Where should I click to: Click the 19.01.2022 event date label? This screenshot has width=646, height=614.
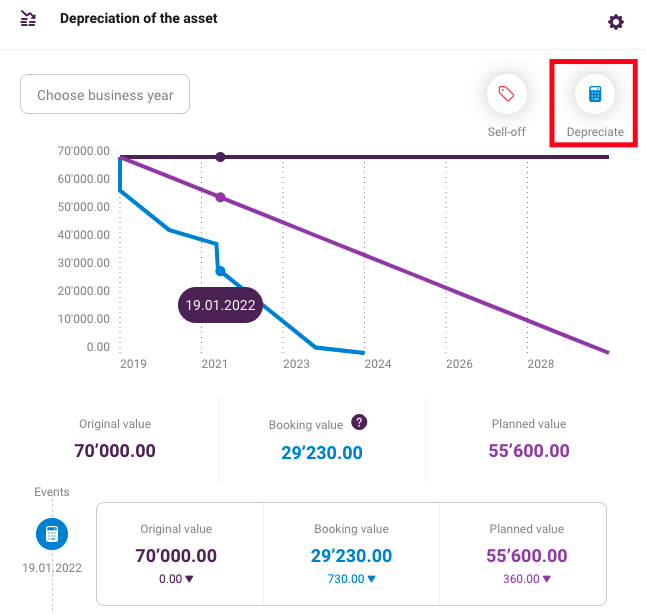(52, 568)
